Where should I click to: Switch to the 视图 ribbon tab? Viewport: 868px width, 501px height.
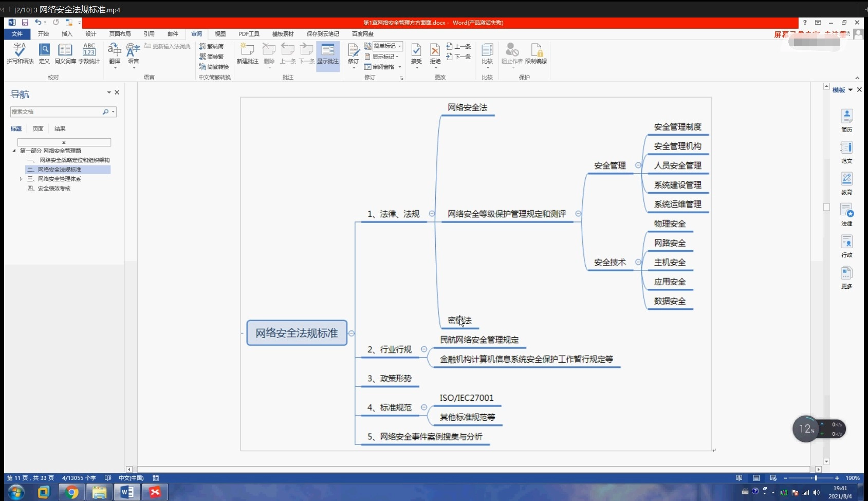(220, 34)
